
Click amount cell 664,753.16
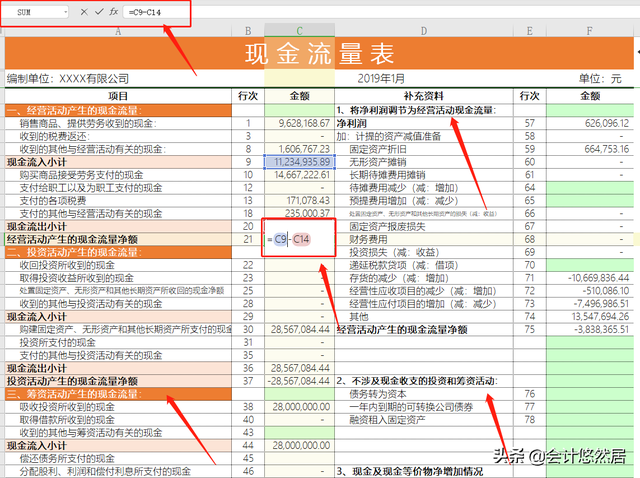(x=590, y=149)
